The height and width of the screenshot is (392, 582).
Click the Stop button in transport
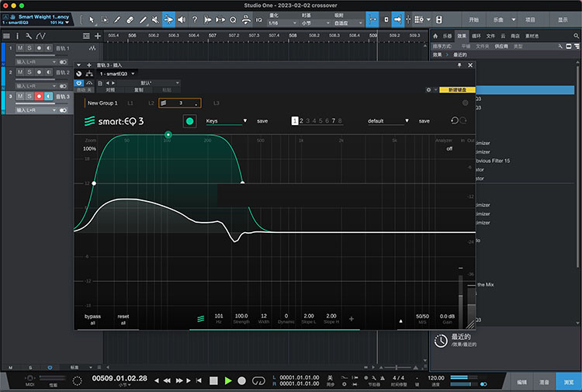(x=213, y=380)
